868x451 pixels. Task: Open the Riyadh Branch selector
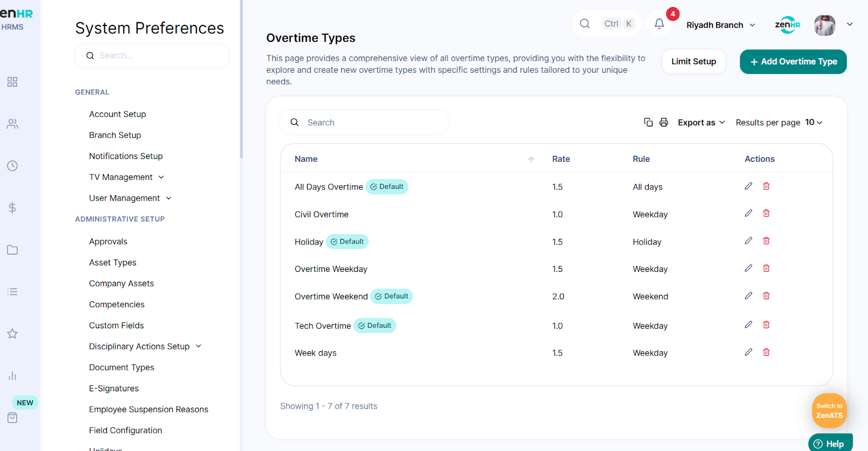720,25
